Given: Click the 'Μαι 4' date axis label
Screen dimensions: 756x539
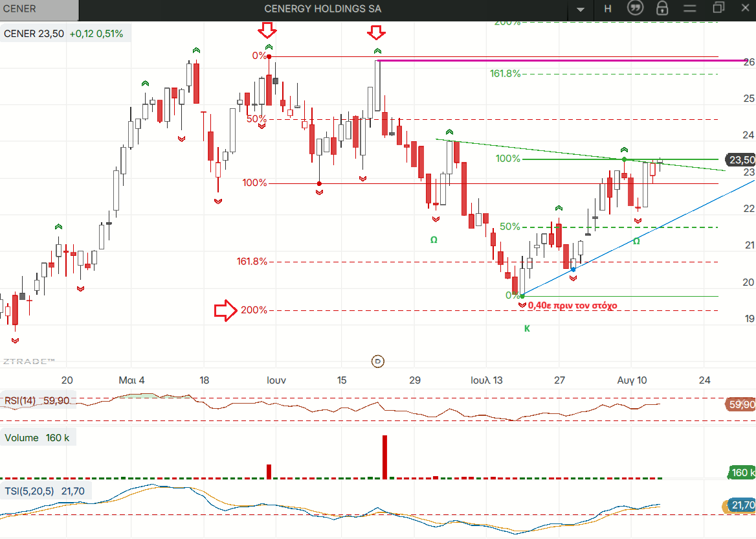Looking at the screenshot, I should click(x=131, y=380).
